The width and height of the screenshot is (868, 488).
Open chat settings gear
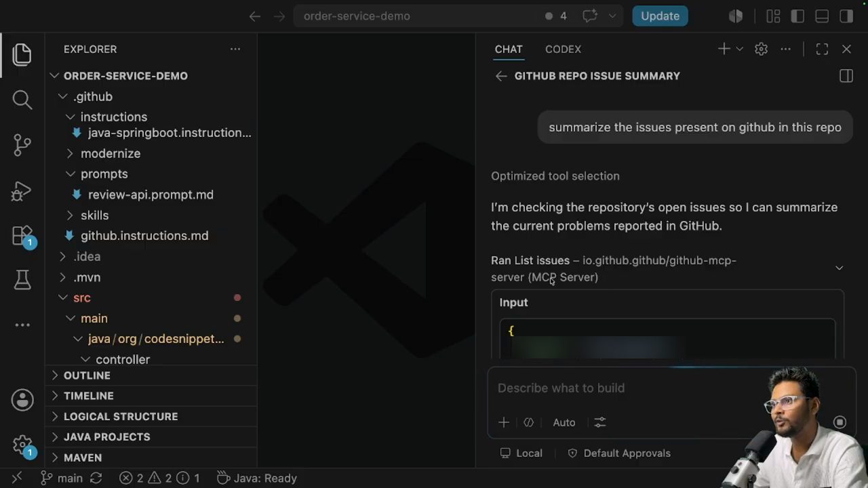point(761,49)
